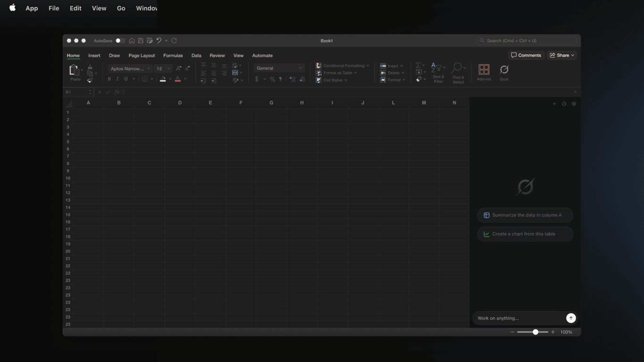
Task: Toggle Bold formatting
Action: coord(109,79)
